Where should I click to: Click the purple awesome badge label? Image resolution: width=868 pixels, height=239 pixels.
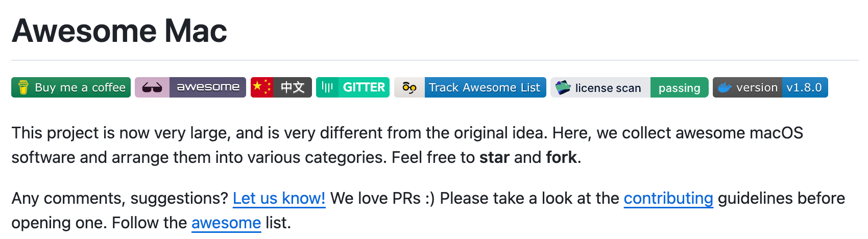coord(208,87)
